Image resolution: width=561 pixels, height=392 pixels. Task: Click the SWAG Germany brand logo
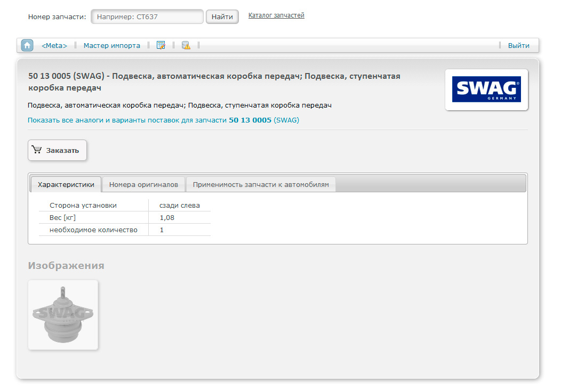pyautogui.click(x=486, y=90)
